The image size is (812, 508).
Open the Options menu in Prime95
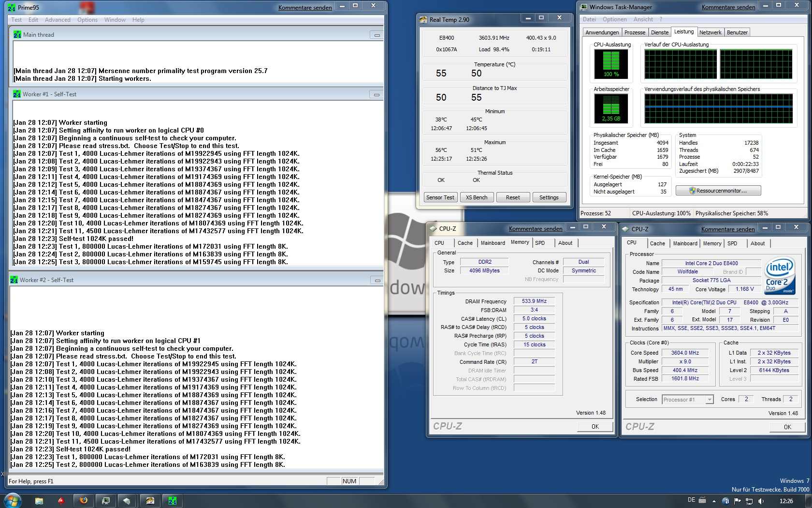pos(87,20)
